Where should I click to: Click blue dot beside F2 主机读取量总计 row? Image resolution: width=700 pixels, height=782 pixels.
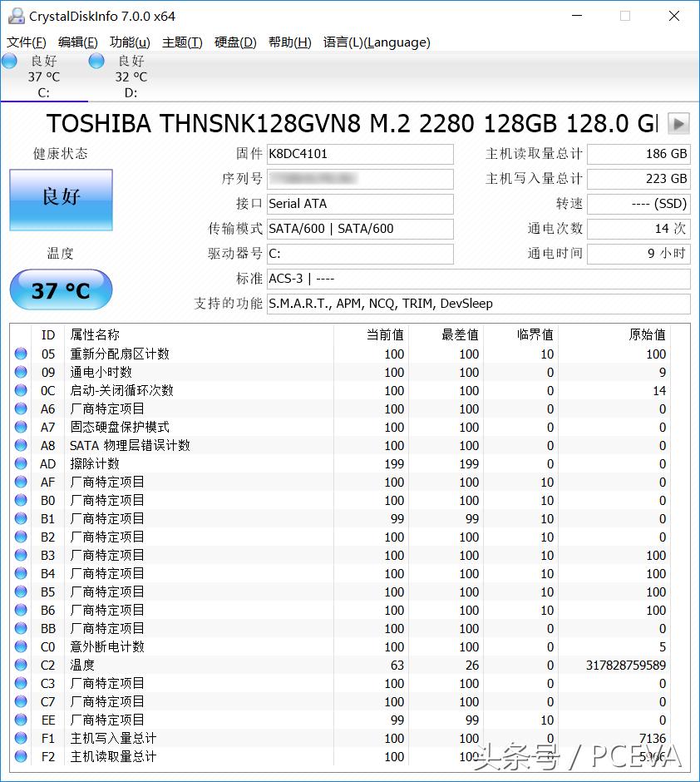pyautogui.click(x=21, y=757)
